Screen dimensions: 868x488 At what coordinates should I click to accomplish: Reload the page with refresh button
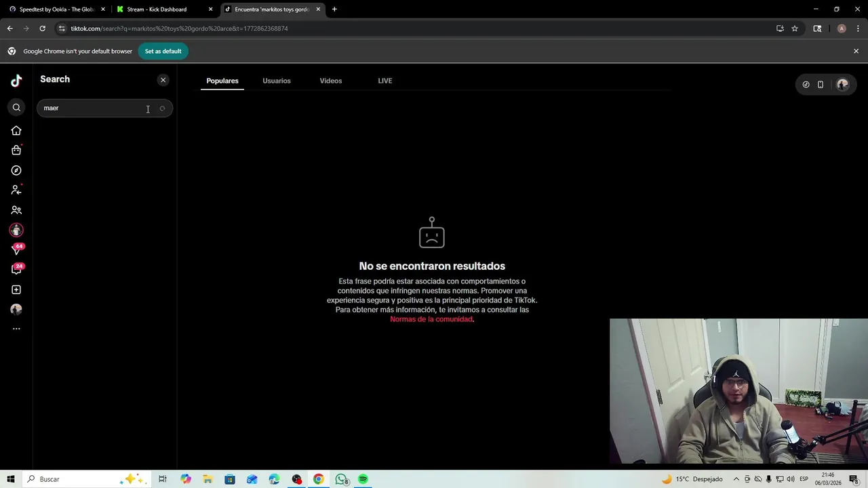coord(42,28)
